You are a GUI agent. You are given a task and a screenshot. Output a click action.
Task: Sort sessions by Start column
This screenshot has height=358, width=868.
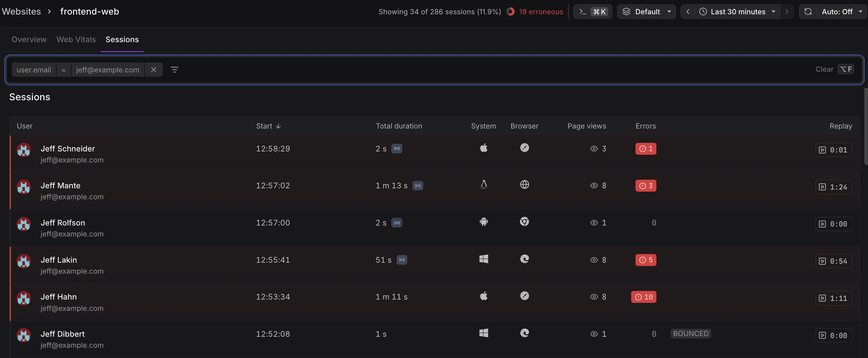(x=268, y=126)
